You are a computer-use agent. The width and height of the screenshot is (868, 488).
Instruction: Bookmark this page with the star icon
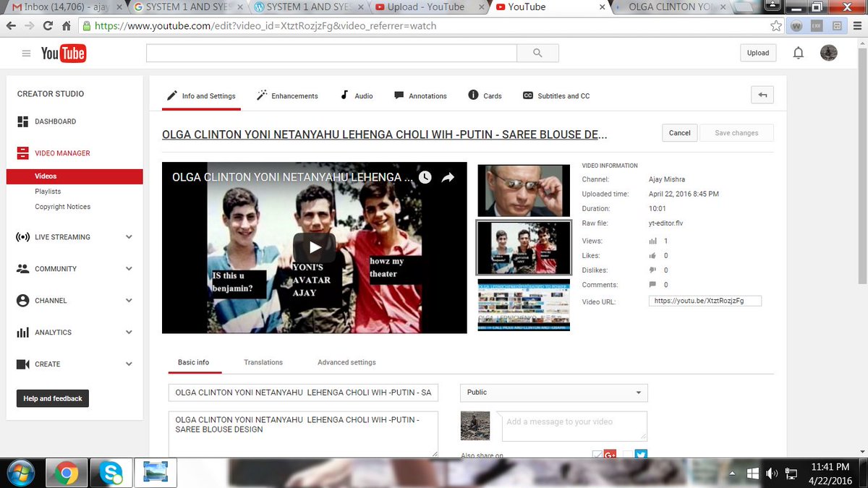776,25
